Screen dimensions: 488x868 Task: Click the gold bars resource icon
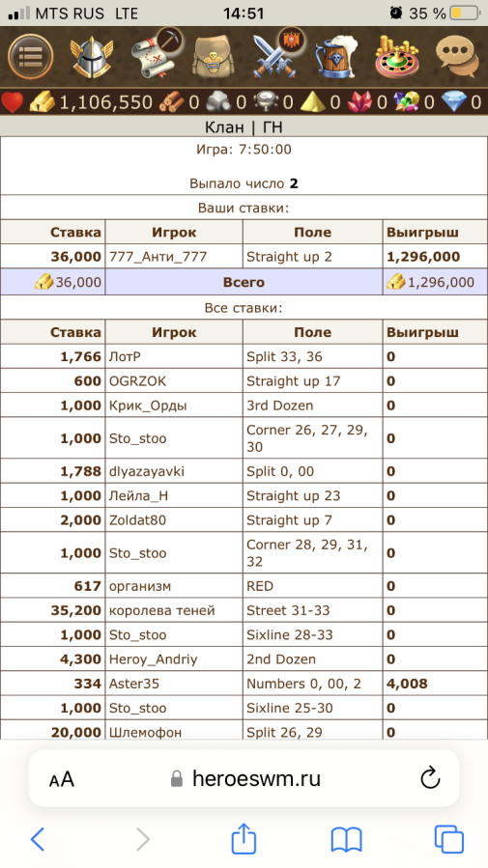pyautogui.click(x=43, y=102)
